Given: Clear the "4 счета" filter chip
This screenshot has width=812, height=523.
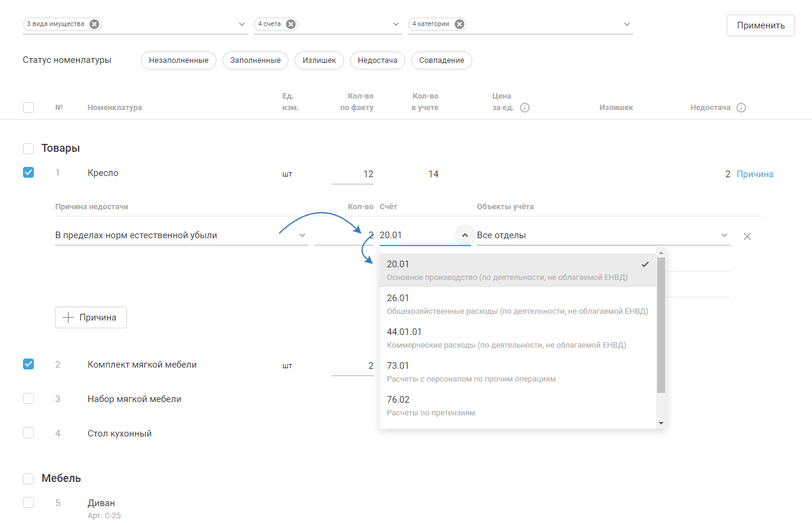Looking at the screenshot, I should click(291, 24).
